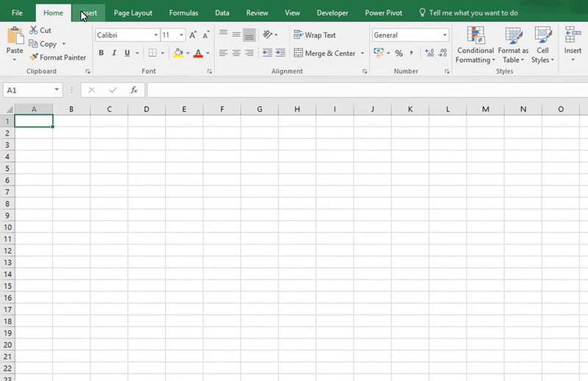Click the Format Painter brush icon
The height and width of the screenshot is (381, 588).
(x=34, y=57)
